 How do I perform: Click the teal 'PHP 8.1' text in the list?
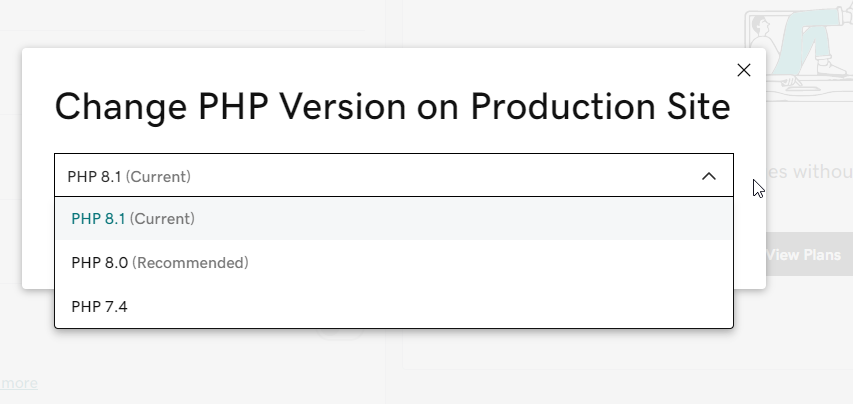tap(98, 219)
